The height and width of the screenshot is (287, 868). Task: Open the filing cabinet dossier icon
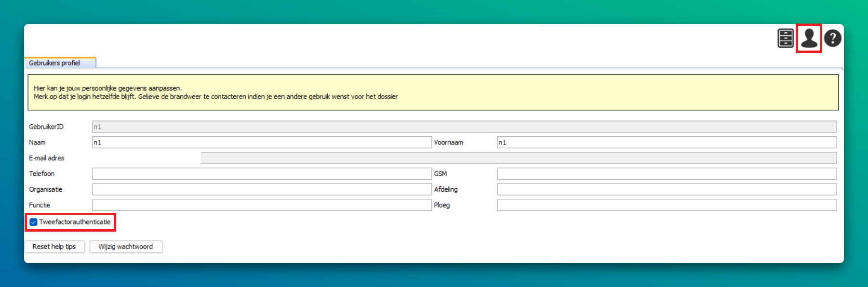pyautogui.click(x=785, y=39)
